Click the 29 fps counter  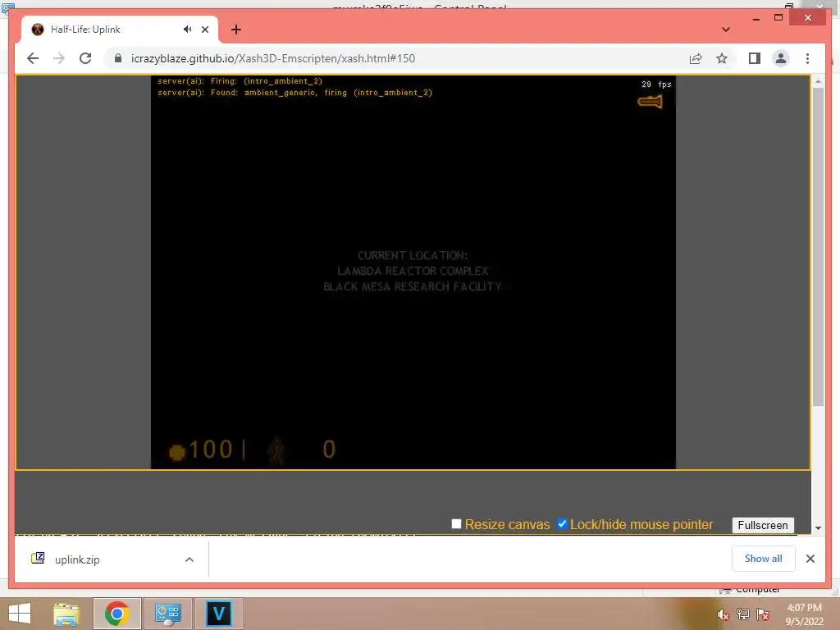tap(656, 84)
